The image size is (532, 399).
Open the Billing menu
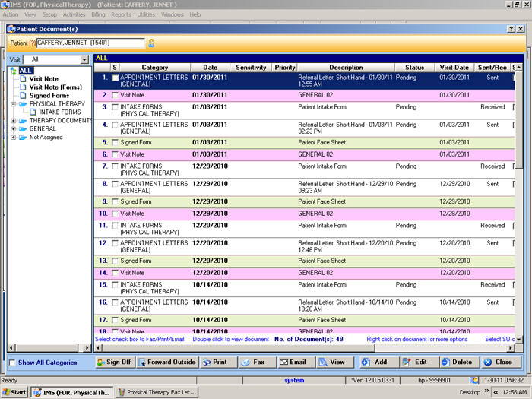coord(98,14)
